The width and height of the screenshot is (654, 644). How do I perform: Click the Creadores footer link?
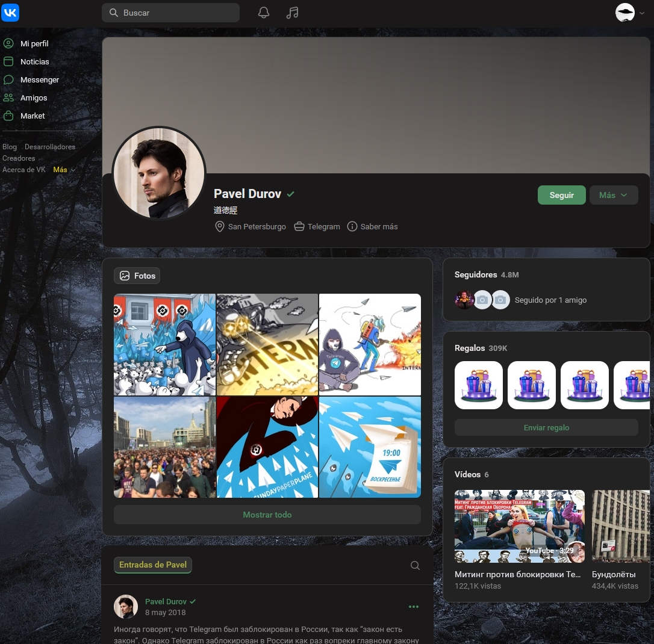point(19,158)
